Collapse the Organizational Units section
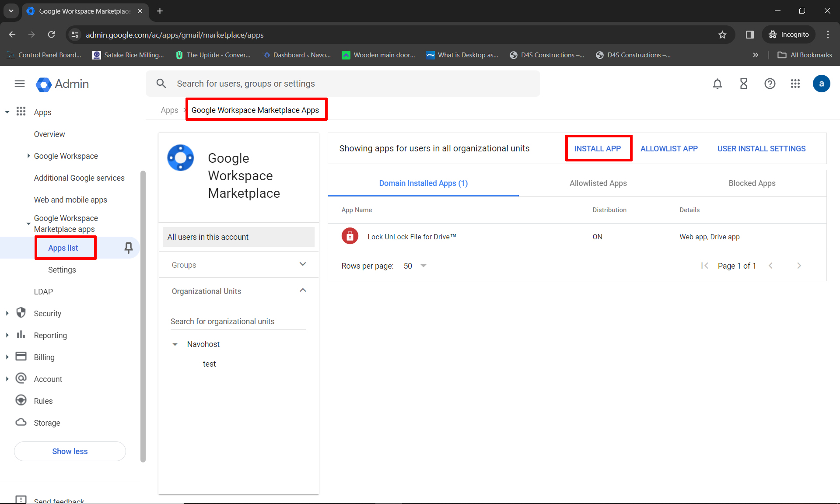 point(303,290)
